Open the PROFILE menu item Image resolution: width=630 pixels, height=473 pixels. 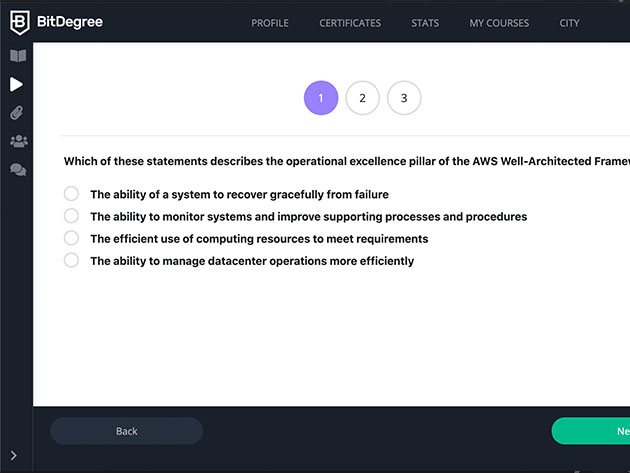point(270,23)
